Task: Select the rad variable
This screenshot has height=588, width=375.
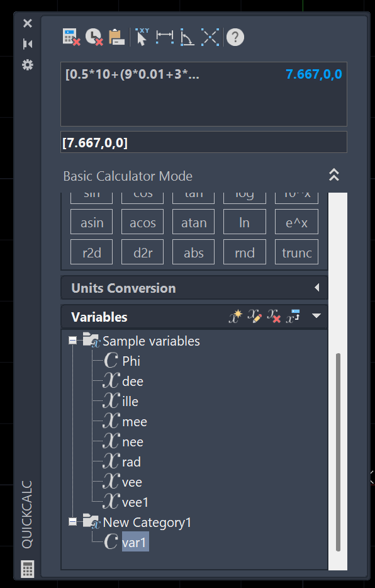Action: [x=130, y=461]
